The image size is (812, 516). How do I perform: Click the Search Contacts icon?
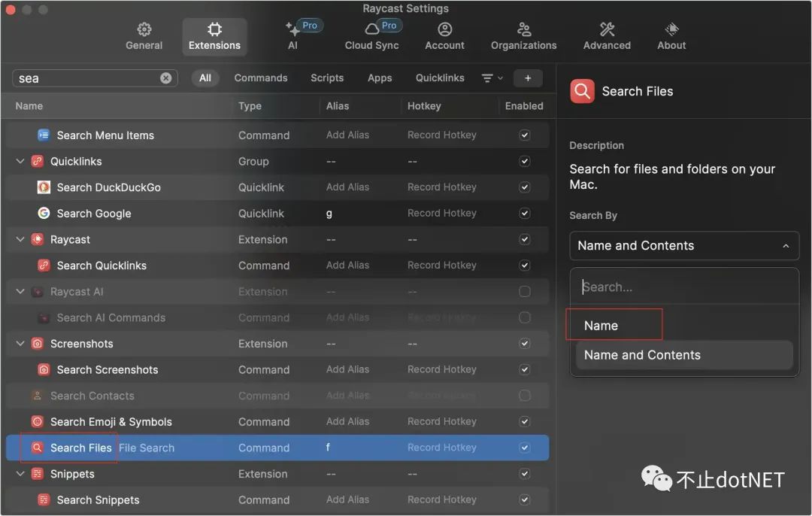tap(38, 396)
